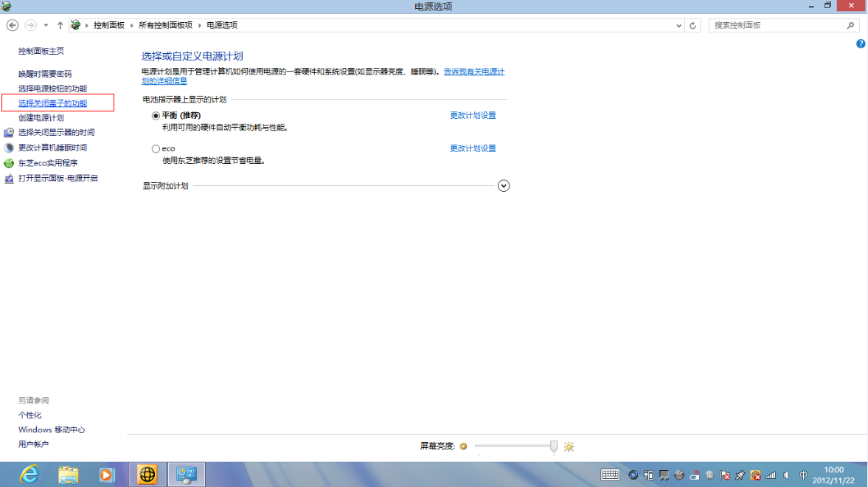Click 更改计划设置 link for eco plan
This screenshot has width=868, height=487.
coord(473,148)
